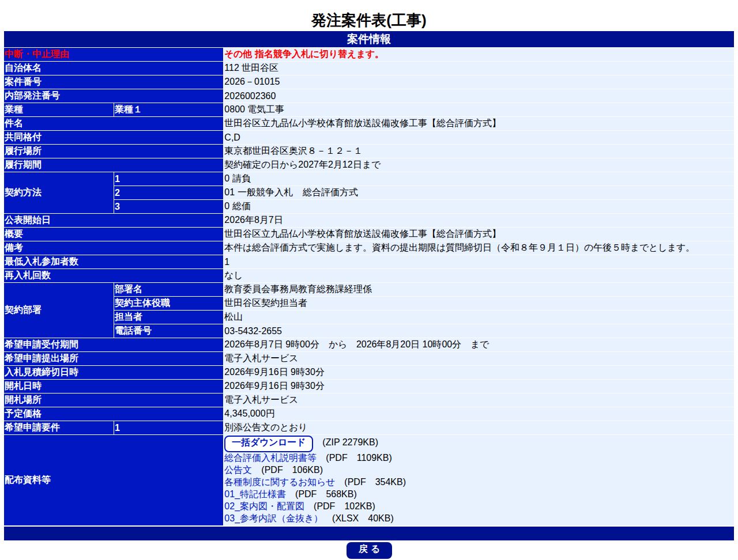The width and height of the screenshot is (738, 560).
Task: Select the 共同格付 value C,D
Action: (x=232, y=137)
